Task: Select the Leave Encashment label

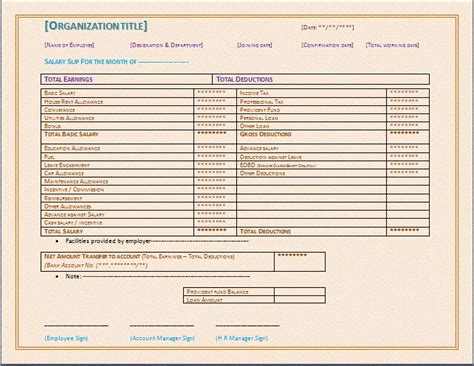Action: click(67, 165)
